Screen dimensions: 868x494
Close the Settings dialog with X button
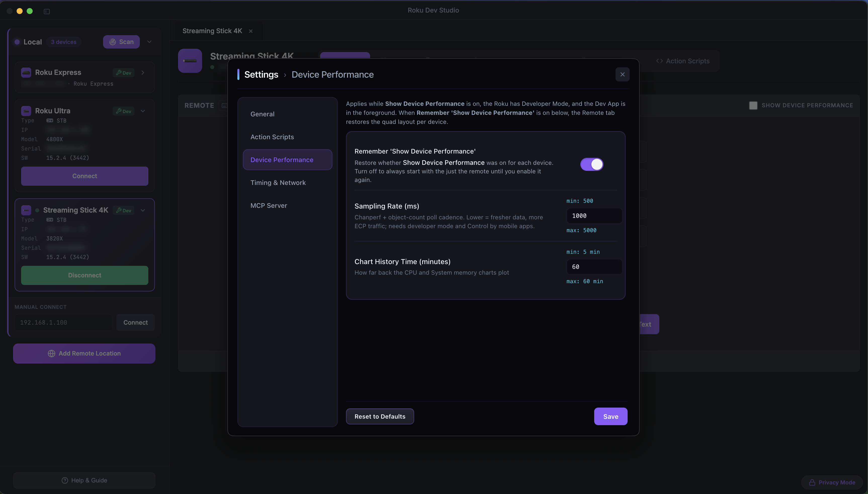622,74
